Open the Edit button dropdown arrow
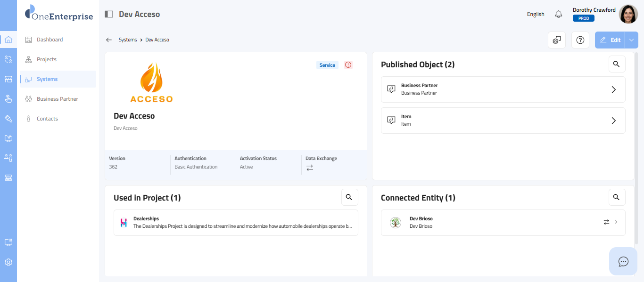This screenshot has height=282, width=644. (632, 40)
